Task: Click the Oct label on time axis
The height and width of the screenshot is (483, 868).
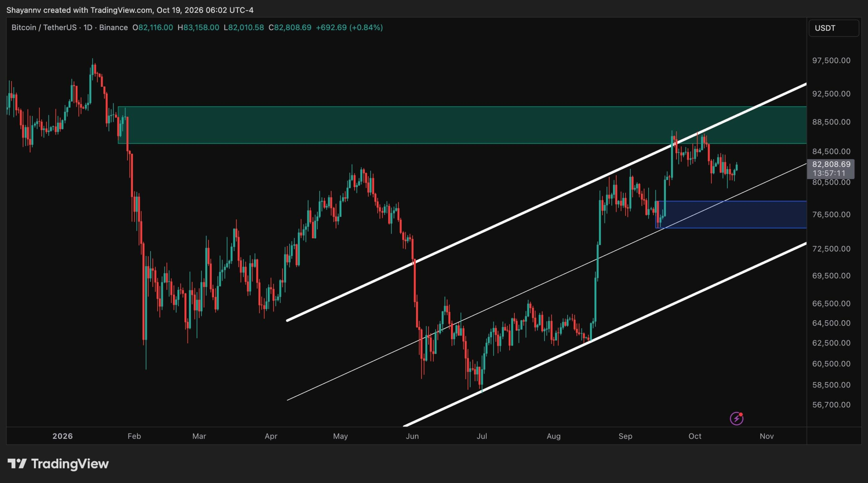Action: click(x=695, y=436)
